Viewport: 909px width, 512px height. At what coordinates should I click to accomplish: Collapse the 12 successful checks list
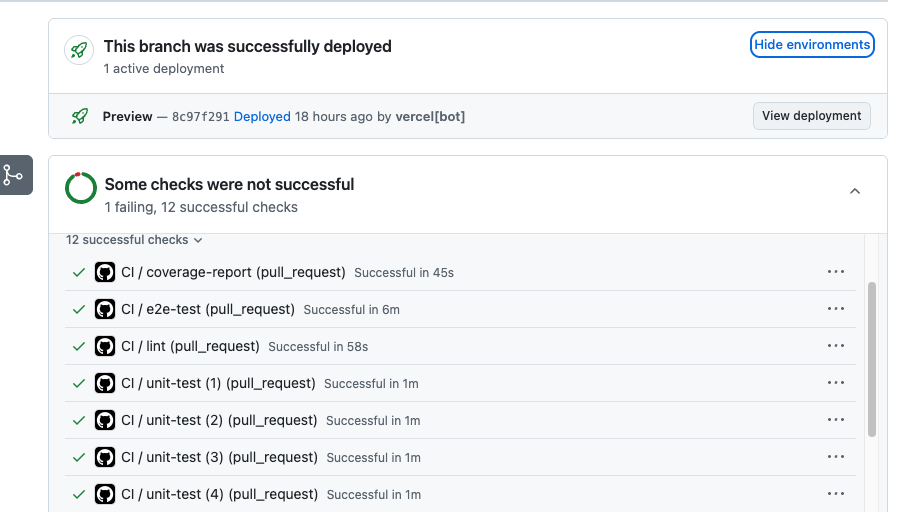coord(134,240)
